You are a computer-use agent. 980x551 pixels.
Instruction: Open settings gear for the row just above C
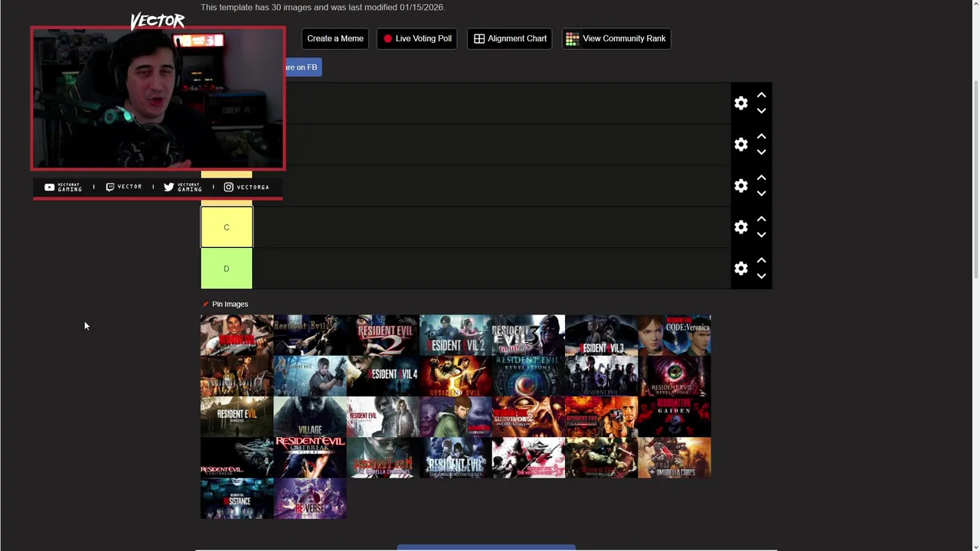point(740,186)
